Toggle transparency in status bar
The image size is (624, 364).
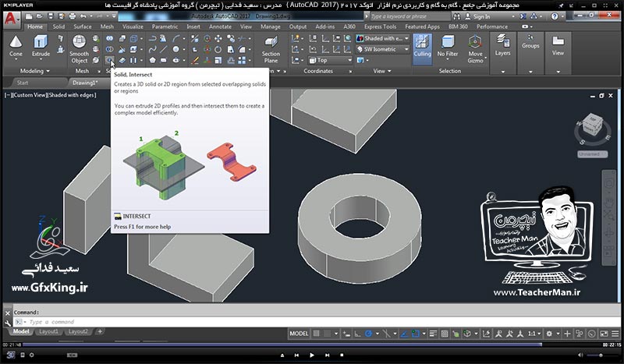tap(445, 334)
